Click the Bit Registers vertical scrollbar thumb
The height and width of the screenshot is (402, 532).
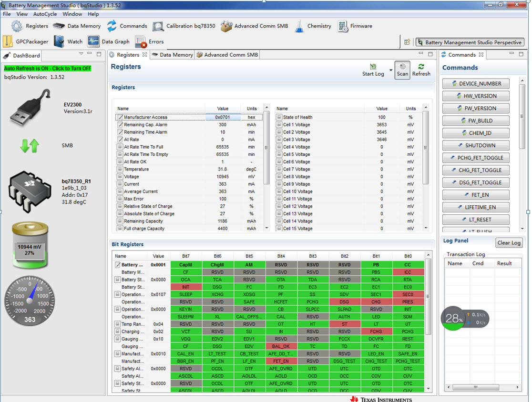tap(428, 297)
